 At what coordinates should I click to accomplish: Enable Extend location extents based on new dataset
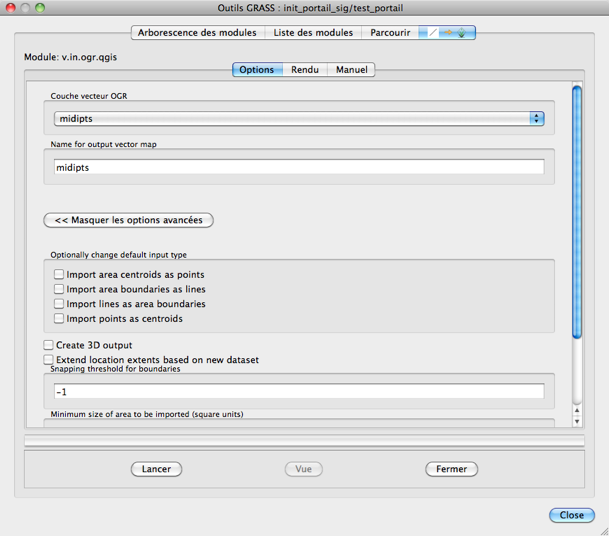coord(49,359)
